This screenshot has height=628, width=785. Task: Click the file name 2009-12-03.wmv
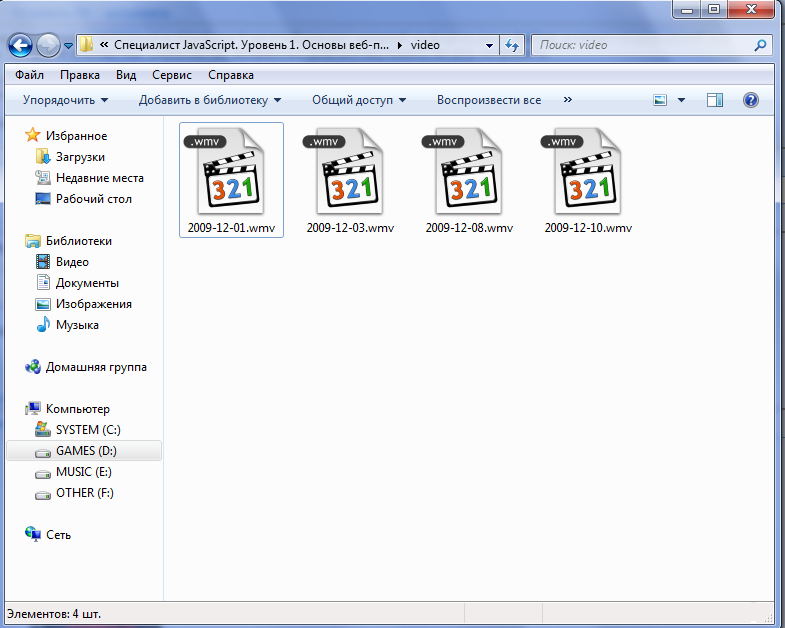coord(350,228)
